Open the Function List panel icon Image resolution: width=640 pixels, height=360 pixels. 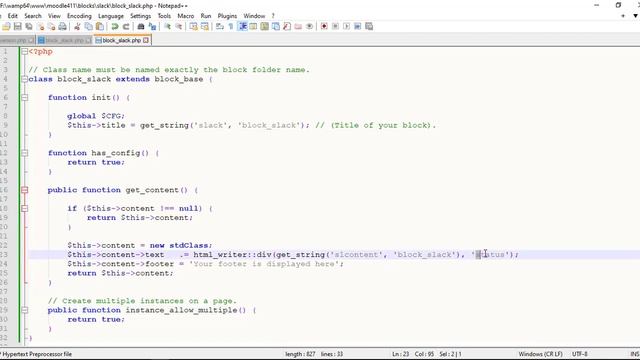coord(287,27)
